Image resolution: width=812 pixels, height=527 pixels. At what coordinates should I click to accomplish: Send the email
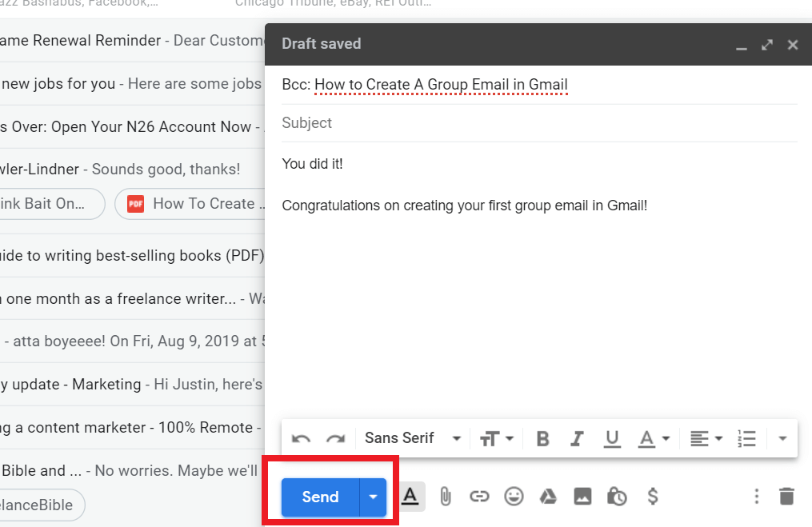[x=319, y=497]
